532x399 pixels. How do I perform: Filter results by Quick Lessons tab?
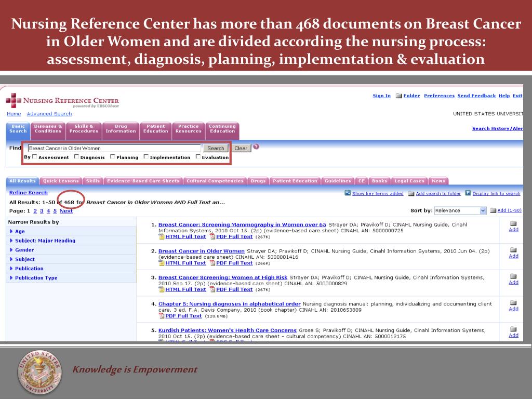(61, 181)
